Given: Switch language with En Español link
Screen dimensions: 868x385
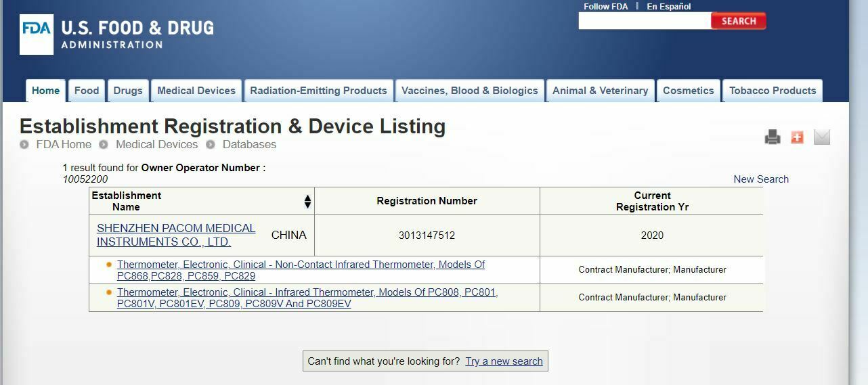Looking at the screenshot, I should 668,7.
